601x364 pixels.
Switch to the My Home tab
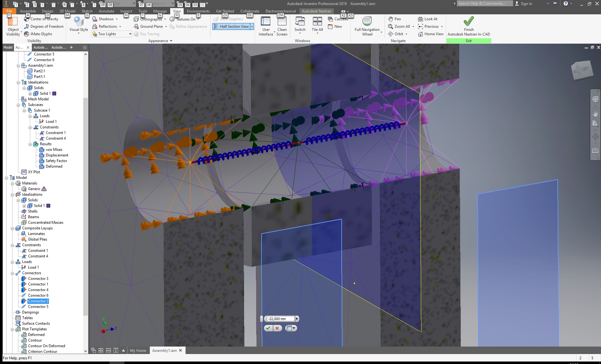pyautogui.click(x=138, y=350)
